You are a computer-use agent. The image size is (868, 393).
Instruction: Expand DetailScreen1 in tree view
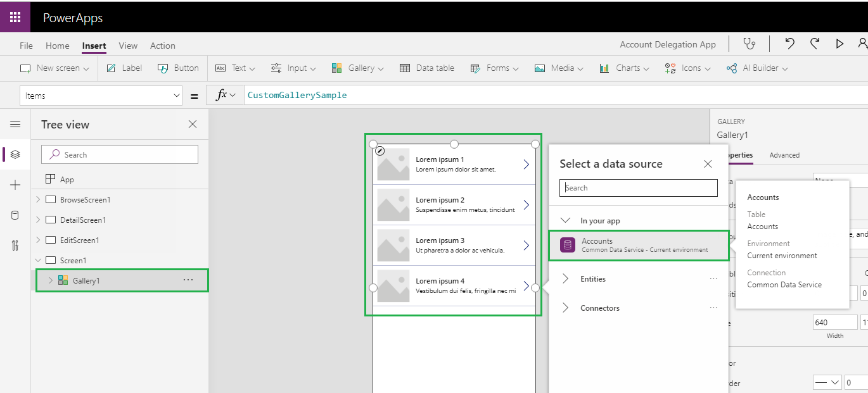(x=38, y=220)
